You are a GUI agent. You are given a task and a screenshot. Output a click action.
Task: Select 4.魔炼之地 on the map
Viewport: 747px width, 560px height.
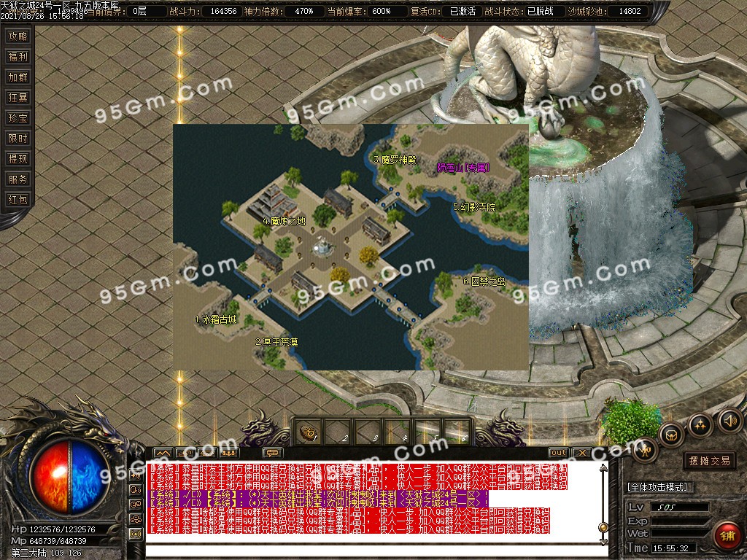click(284, 221)
